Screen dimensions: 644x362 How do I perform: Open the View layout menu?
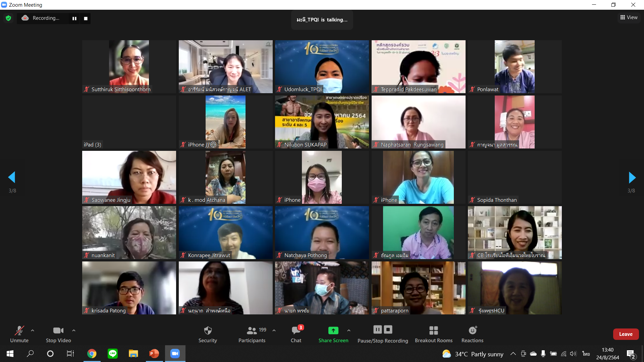pyautogui.click(x=629, y=17)
